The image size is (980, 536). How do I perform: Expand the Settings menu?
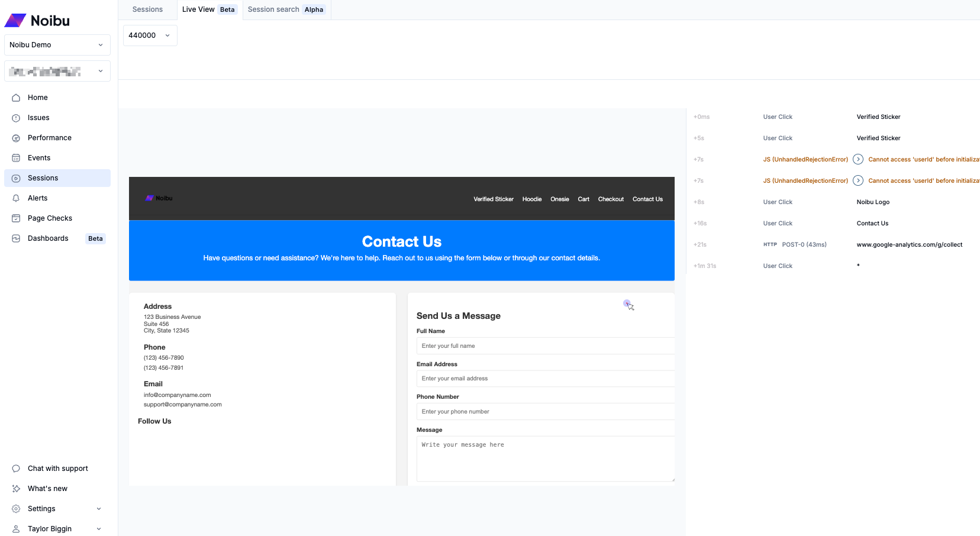[41, 508]
